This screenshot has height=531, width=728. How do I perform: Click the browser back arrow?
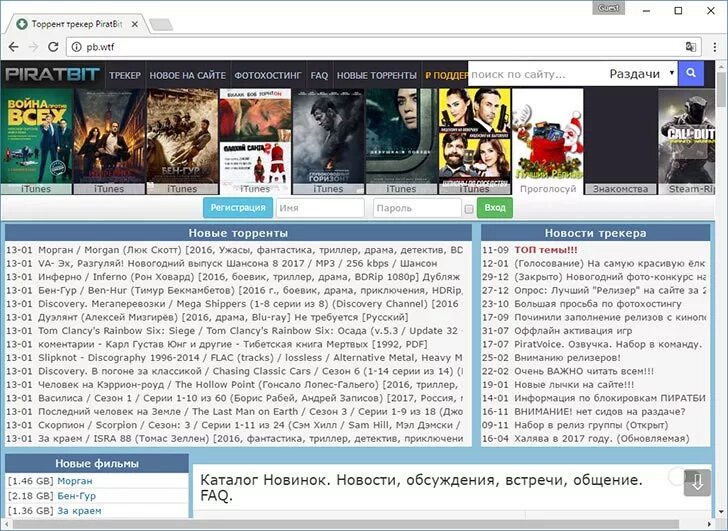coord(13,47)
